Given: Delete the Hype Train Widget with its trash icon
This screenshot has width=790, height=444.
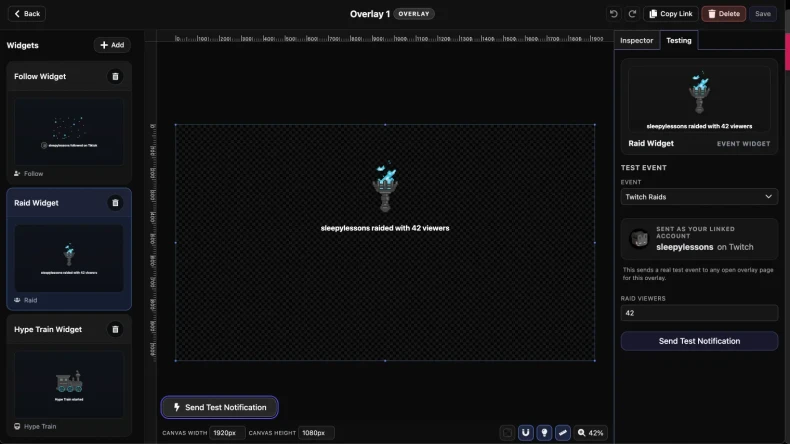Looking at the screenshot, I should click(x=115, y=330).
